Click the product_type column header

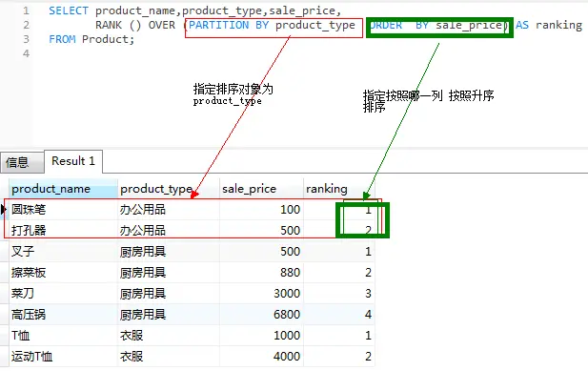click(x=169, y=189)
